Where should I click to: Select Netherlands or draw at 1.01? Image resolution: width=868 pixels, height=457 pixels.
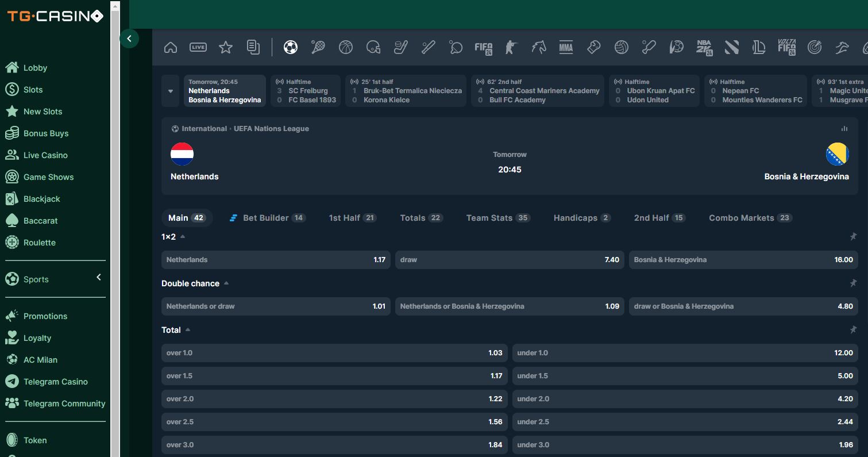(276, 306)
